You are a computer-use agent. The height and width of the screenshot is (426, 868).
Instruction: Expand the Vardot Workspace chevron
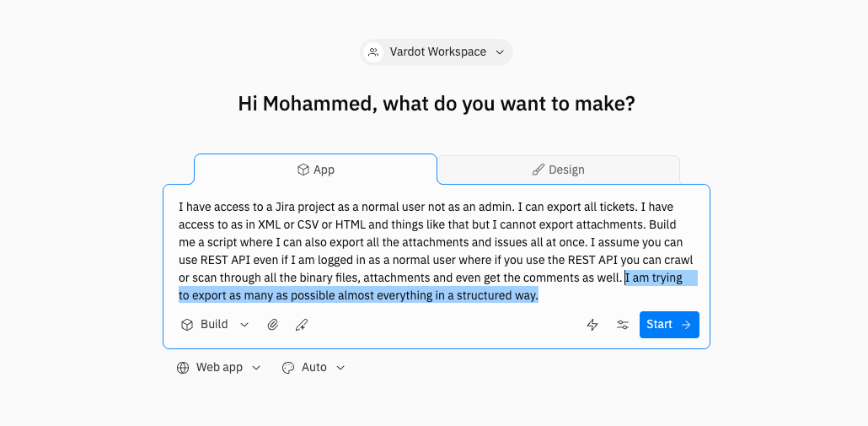click(x=500, y=52)
